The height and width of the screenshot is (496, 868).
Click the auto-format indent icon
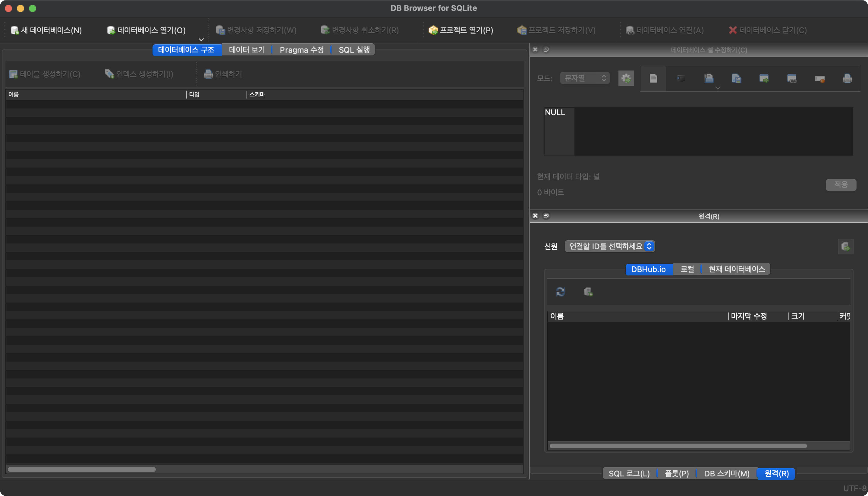[681, 78]
